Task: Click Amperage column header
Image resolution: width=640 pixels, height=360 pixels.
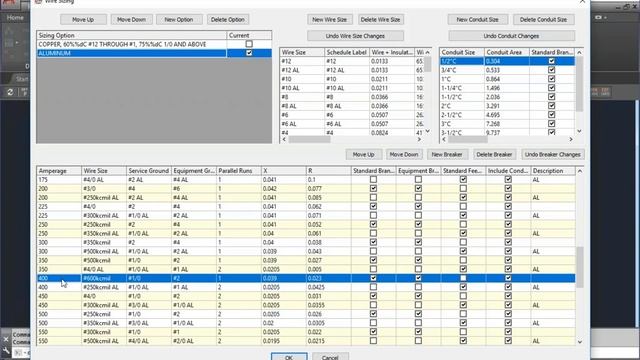Action: click(59, 171)
